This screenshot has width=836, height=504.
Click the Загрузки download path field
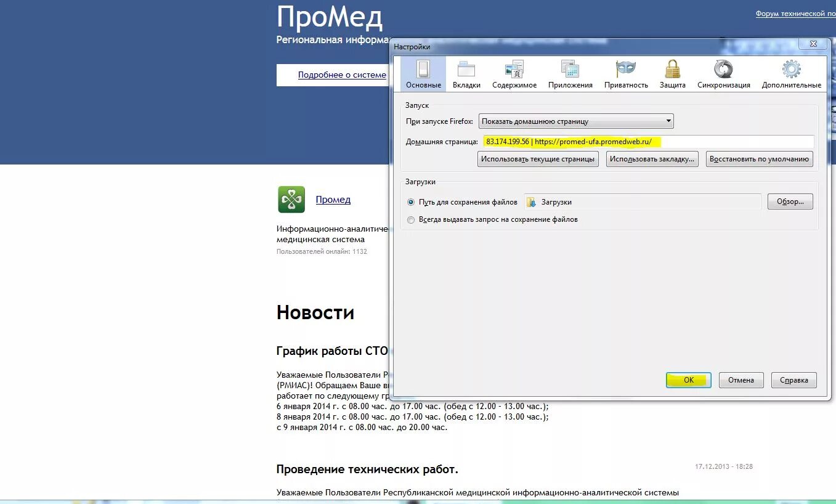click(643, 202)
